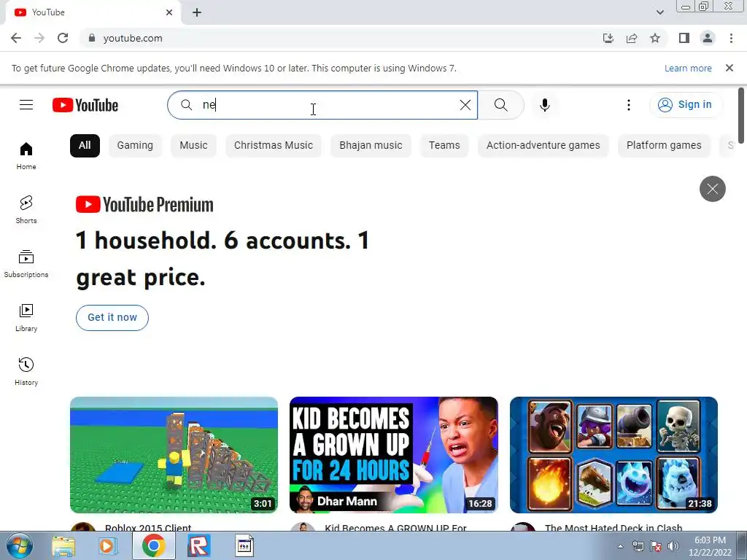Viewport: 747px width, 560px height.
Task: Open History from the sidebar
Action: pyautogui.click(x=26, y=371)
